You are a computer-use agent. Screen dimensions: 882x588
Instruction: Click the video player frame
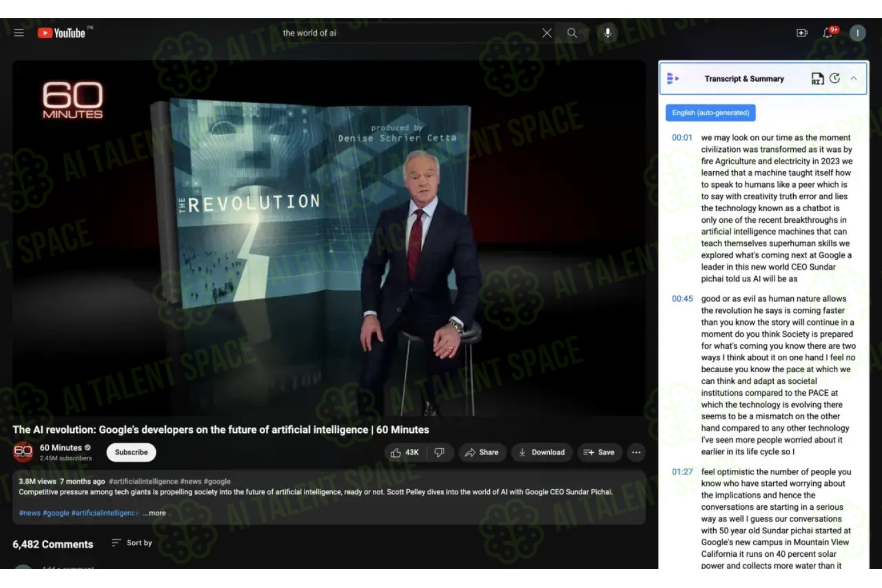tap(329, 238)
